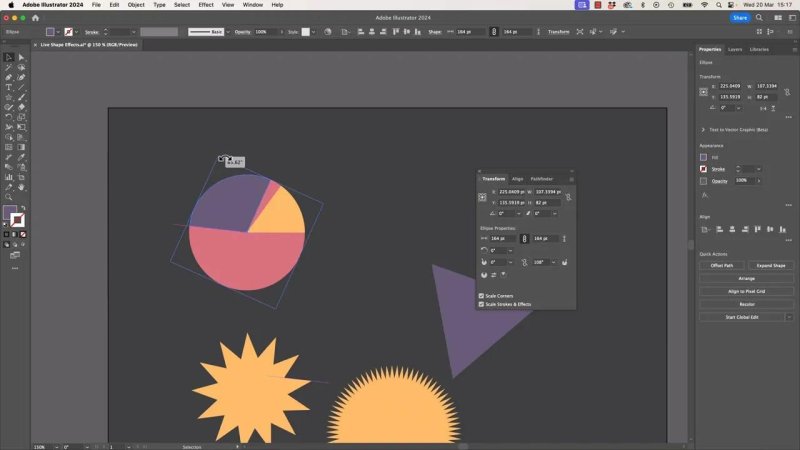The image size is (800, 450).
Task: Toggle Scale Strokes & Effects checkbox
Action: (481, 304)
